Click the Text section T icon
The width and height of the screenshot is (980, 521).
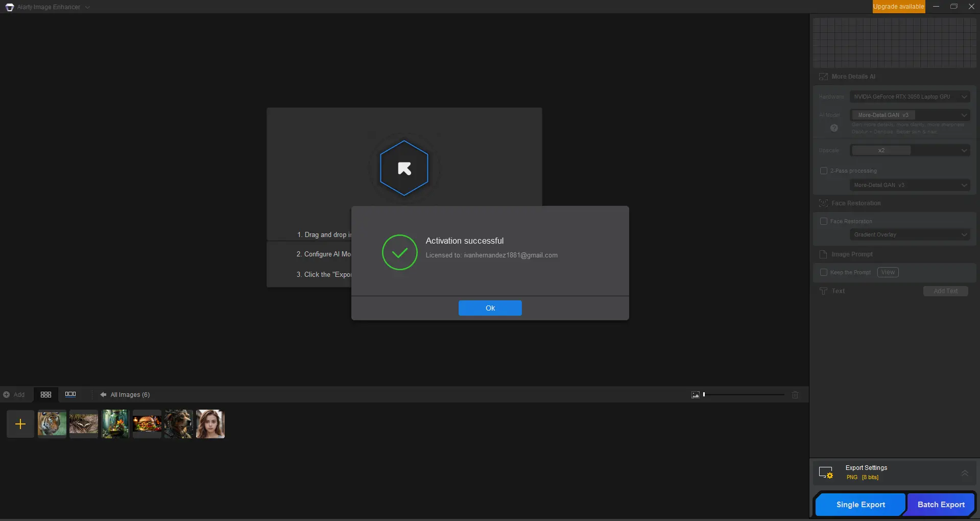823,291
